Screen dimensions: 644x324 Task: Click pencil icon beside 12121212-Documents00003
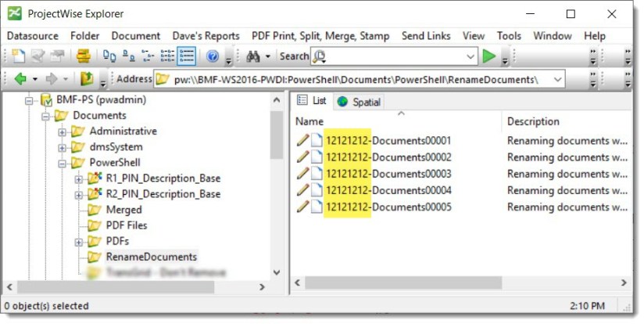tap(302, 174)
